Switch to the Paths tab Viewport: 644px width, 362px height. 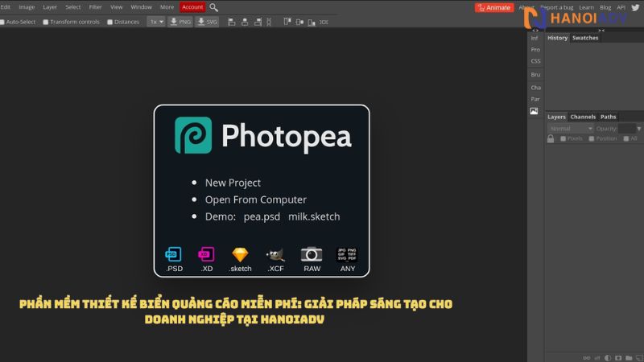[609, 117]
